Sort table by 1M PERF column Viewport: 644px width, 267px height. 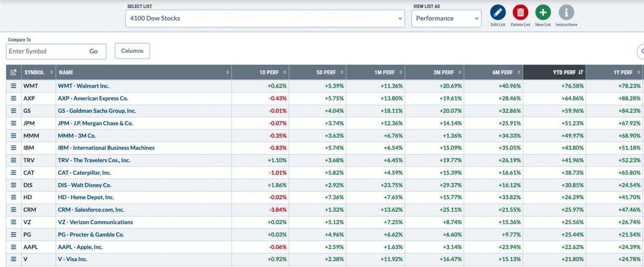tap(376, 73)
